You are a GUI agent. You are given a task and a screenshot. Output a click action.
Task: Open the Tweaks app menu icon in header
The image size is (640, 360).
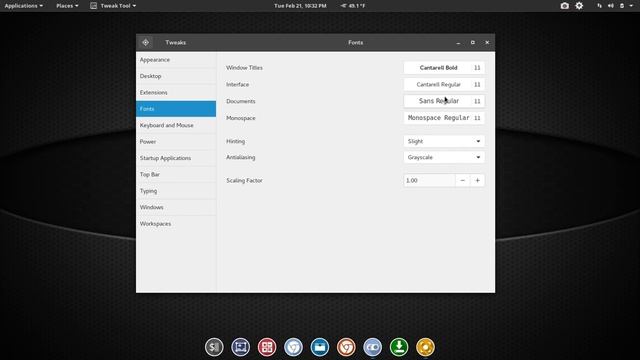(146, 42)
